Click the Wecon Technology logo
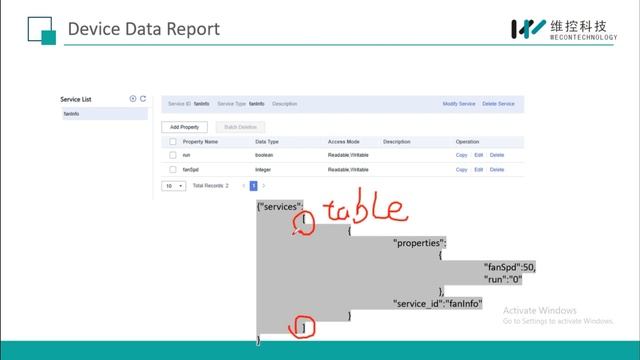 [x=564, y=29]
